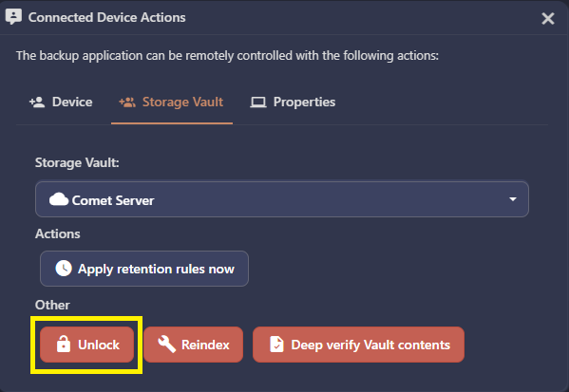The height and width of the screenshot is (392, 569).
Task: Apply retention rules now
Action: (x=144, y=269)
